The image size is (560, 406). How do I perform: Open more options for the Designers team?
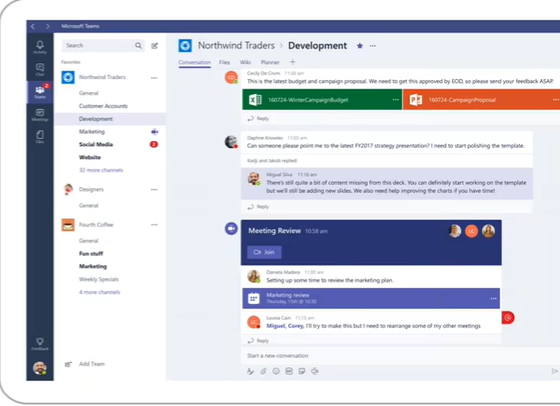point(154,189)
